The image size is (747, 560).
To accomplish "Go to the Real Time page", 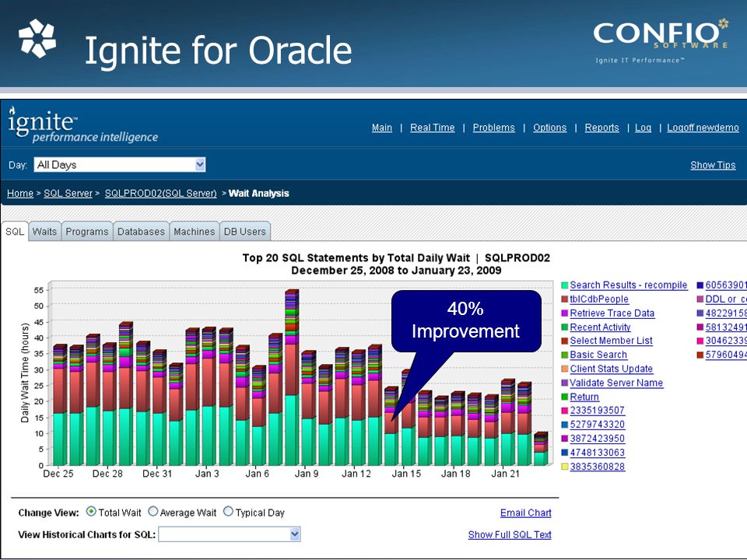I will tap(432, 128).
